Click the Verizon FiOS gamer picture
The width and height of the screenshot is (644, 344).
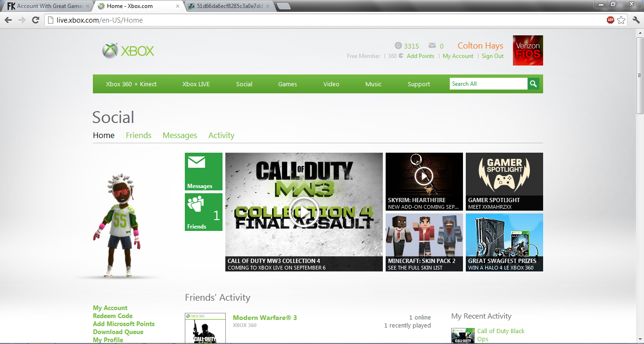tap(528, 50)
